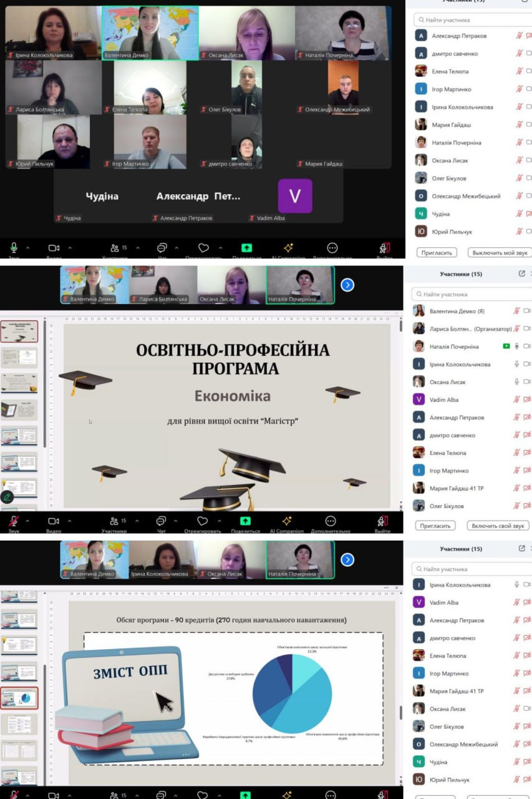Viewport: 532px width, 799px height.
Task: Click Найти участника search field in Економіка window
Action: (x=472, y=294)
